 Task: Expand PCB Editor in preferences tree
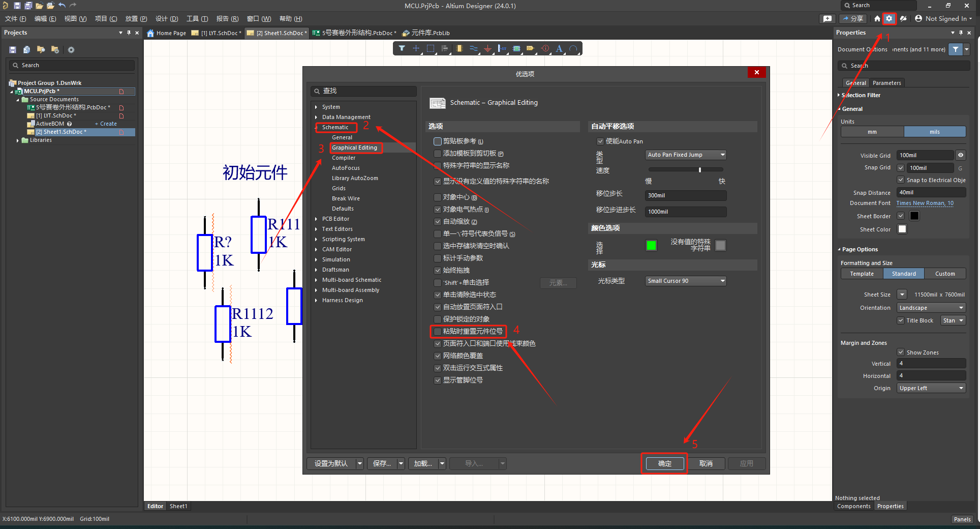coord(316,219)
